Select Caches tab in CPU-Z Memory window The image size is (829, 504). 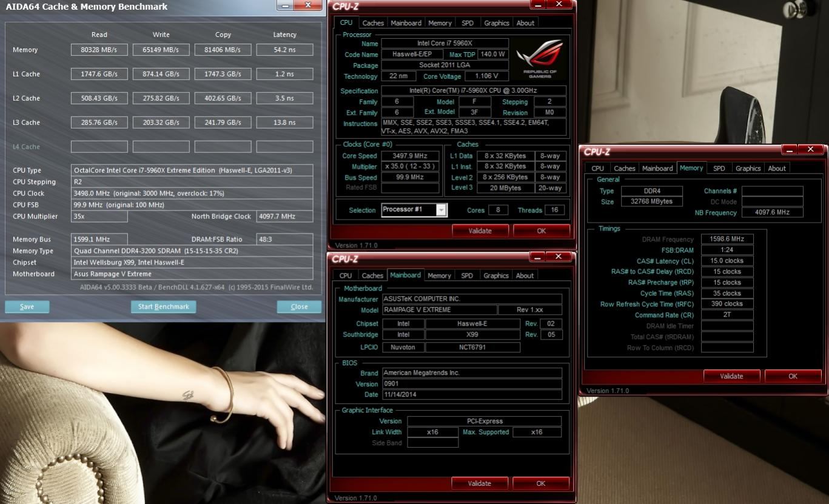coord(624,169)
